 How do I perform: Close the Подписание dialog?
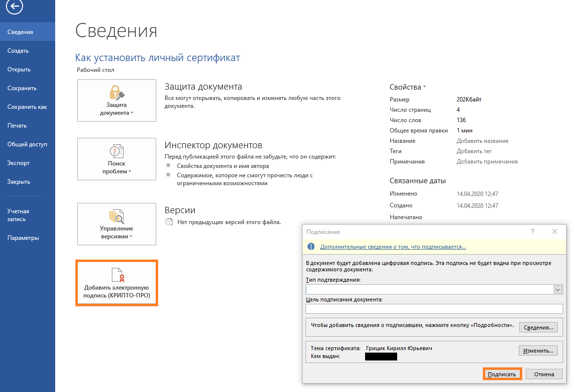click(x=555, y=231)
